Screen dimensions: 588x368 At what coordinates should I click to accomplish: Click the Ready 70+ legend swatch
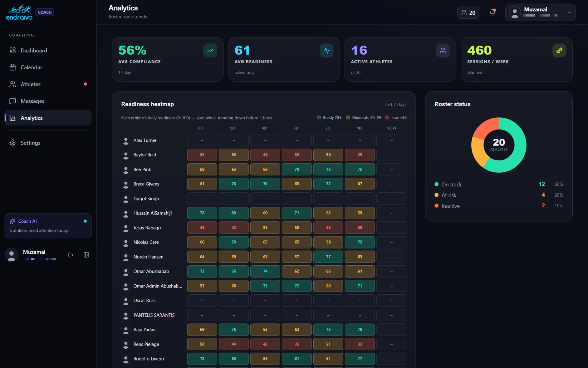click(x=319, y=117)
